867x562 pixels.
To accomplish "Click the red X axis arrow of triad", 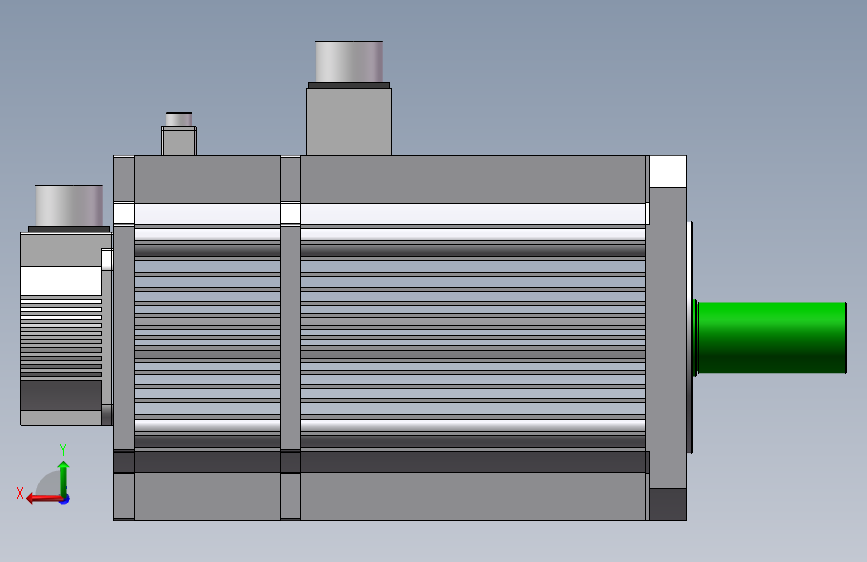I will point(44,499).
